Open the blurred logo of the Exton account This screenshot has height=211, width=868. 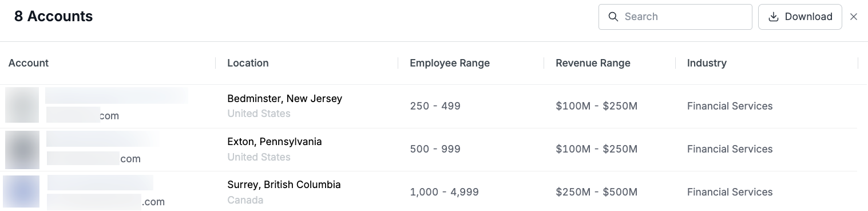pyautogui.click(x=22, y=149)
